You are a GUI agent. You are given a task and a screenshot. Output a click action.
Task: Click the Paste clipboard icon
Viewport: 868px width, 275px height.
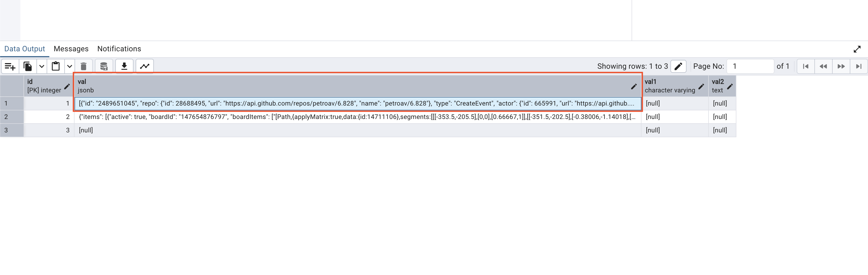(x=55, y=67)
